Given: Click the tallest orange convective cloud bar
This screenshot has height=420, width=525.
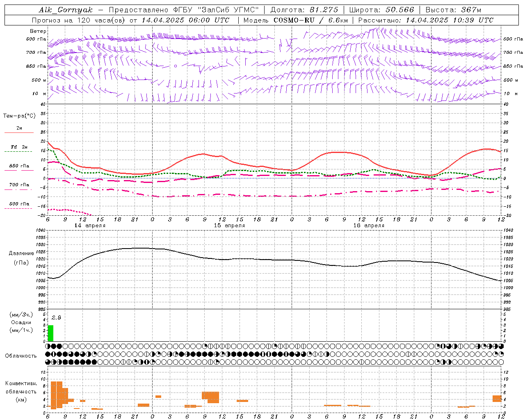Looking at the screenshot, I should coord(53,395).
